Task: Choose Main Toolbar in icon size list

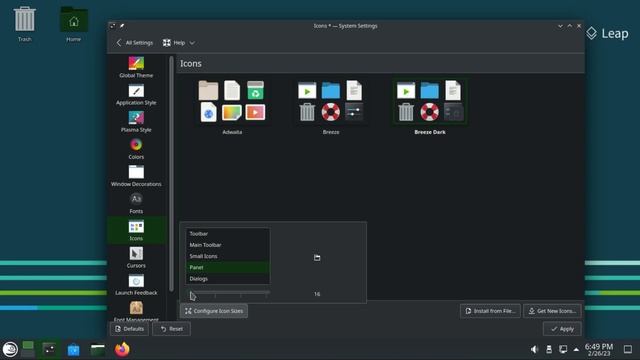Action: pos(227,245)
